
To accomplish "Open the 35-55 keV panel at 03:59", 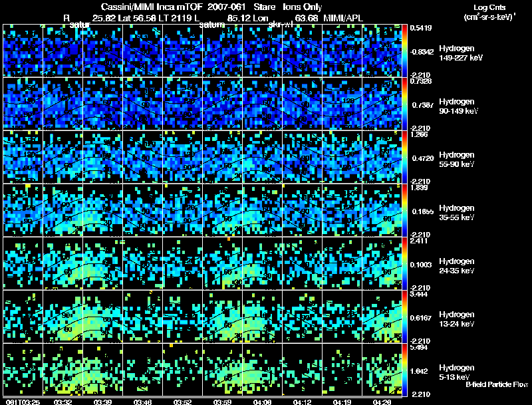I will click(223, 210).
